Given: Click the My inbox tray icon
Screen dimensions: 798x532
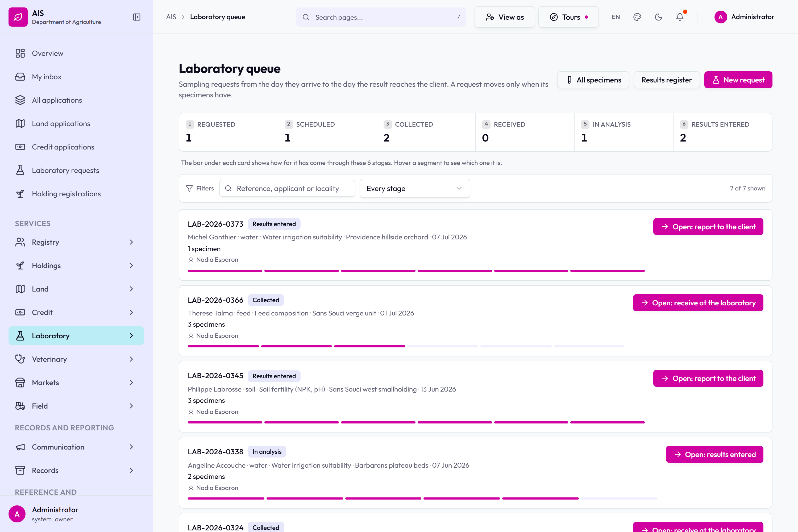Looking at the screenshot, I should click(20, 77).
